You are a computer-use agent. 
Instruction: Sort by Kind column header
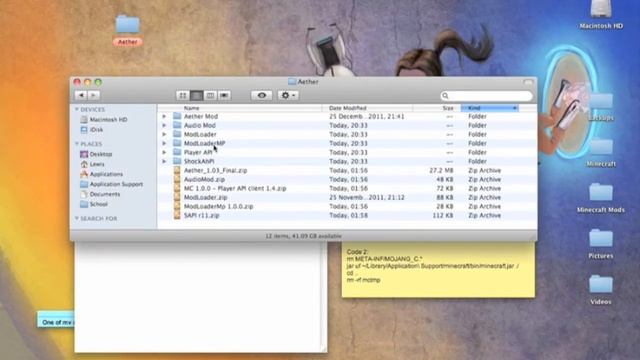[490, 108]
